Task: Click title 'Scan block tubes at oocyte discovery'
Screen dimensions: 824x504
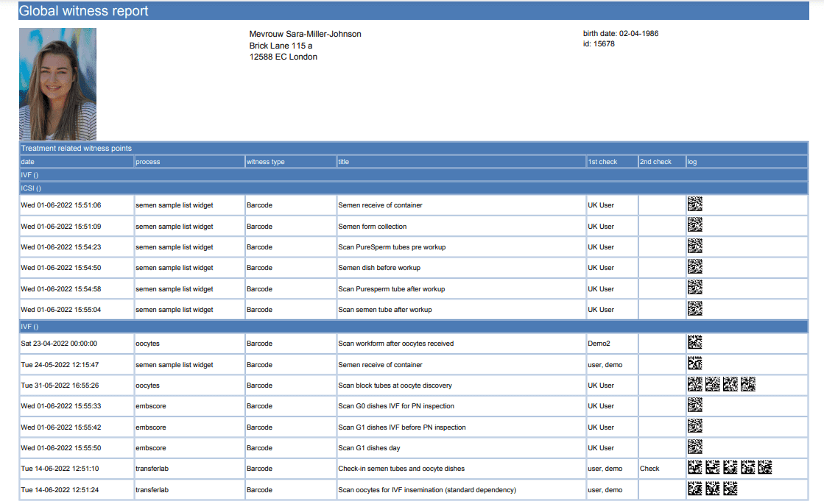Action: [395, 386]
